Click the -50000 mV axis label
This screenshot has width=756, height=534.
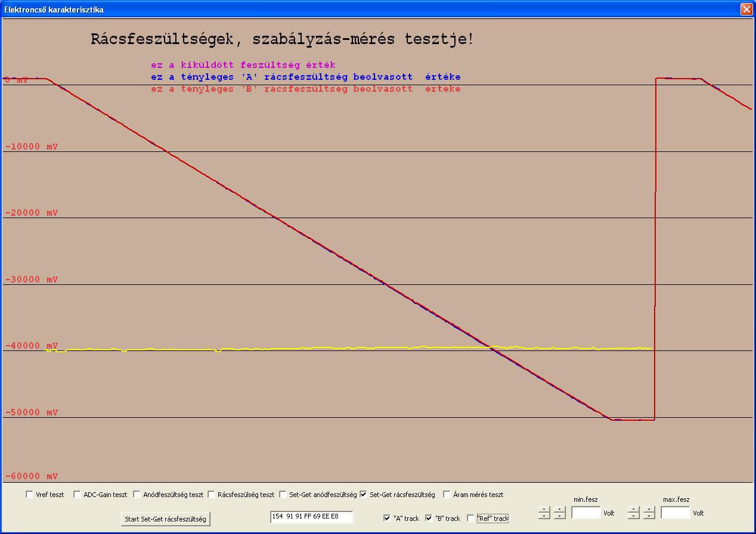point(31,412)
